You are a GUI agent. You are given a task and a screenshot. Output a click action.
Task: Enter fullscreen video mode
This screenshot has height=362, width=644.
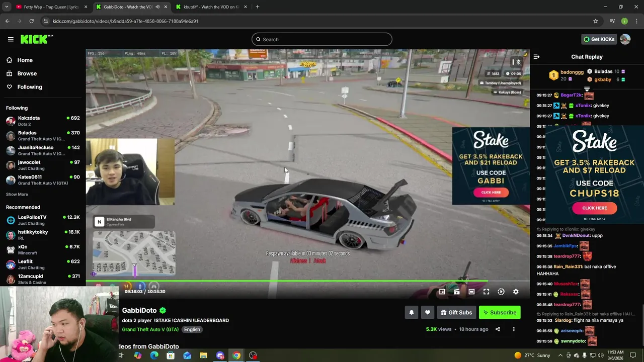(x=486, y=292)
